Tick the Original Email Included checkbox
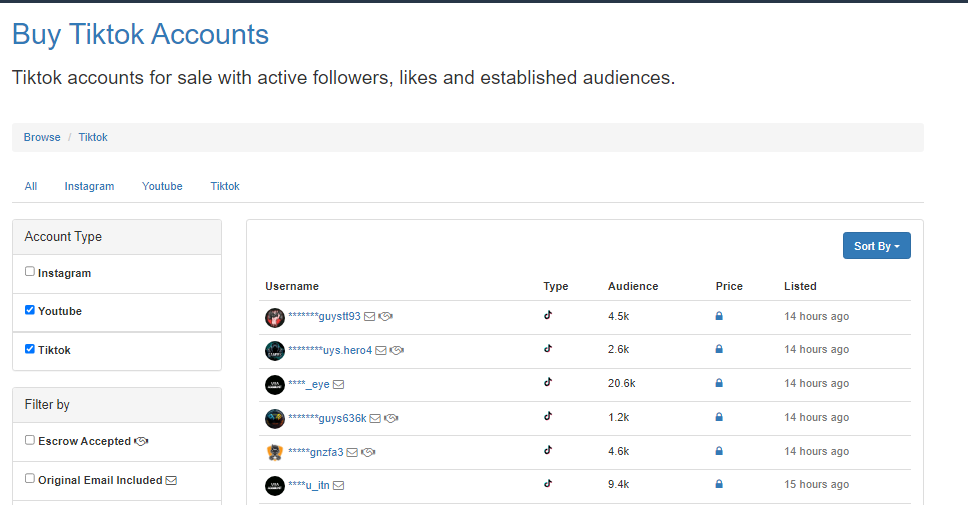Viewport: 968px width, 505px height. 30,478
